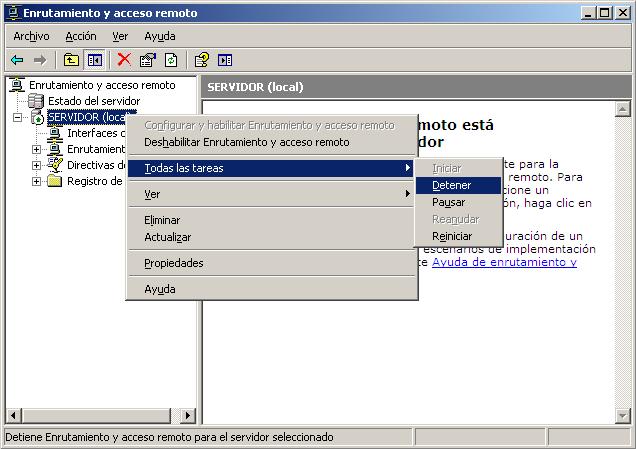
Task: Expand the Directivas tree node
Action: (37, 165)
